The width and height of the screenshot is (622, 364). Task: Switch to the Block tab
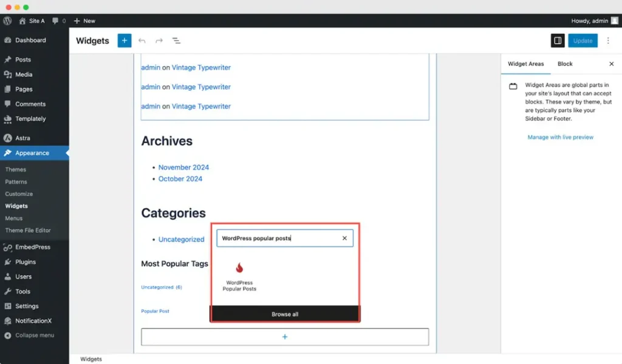(x=565, y=64)
